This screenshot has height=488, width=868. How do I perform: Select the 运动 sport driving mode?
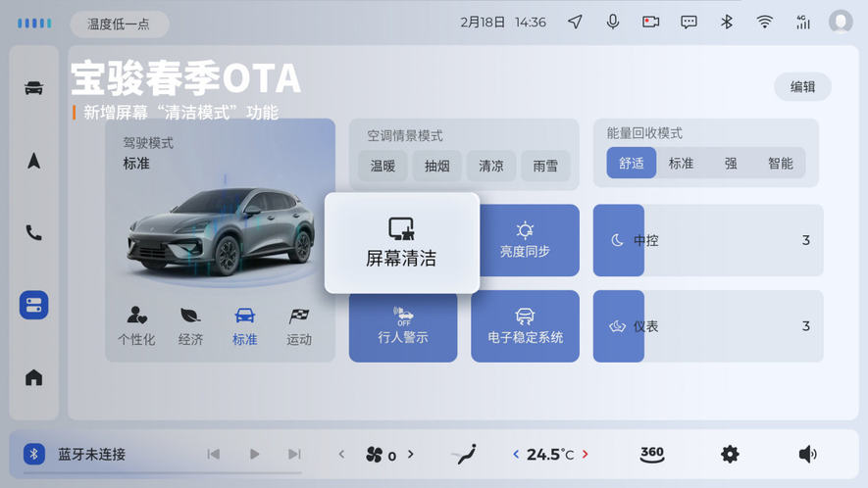299,326
